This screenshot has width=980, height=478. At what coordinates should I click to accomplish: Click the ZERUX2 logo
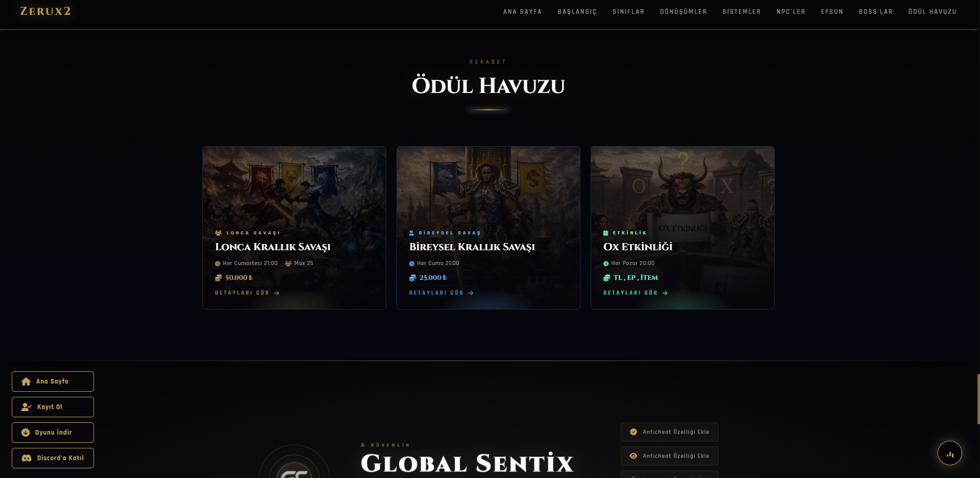(x=45, y=11)
